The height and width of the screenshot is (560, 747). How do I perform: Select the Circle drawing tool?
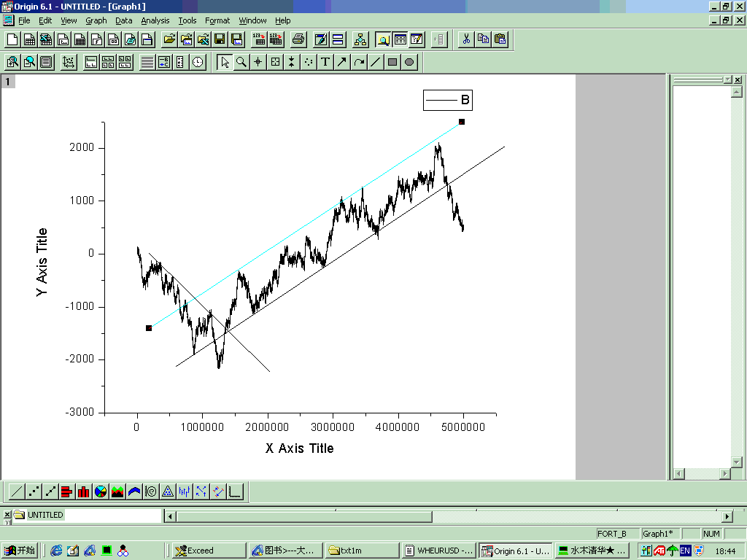click(x=409, y=62)
